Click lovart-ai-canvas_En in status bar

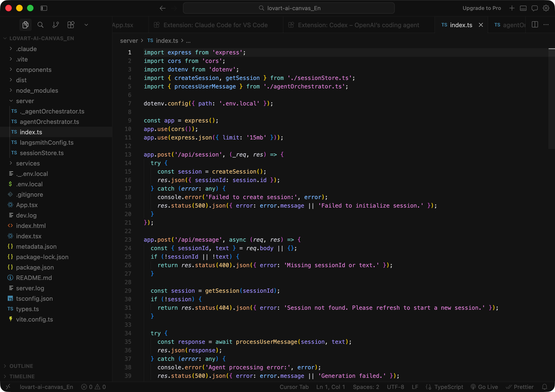pos(46,387)
